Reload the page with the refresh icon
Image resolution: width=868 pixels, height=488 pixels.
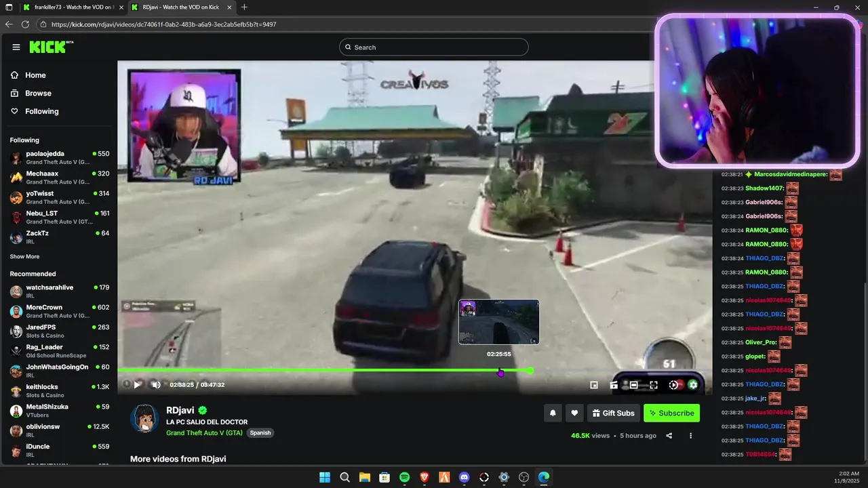click(25, 24)
